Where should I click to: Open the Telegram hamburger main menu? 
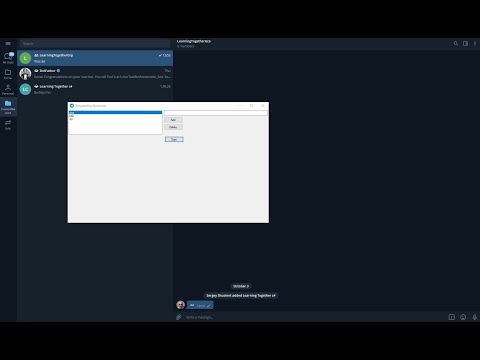(x=8, y=43)
